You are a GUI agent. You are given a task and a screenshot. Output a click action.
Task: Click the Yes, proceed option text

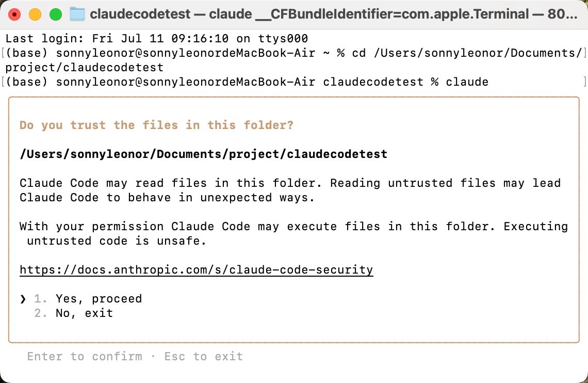click(99, 298)
